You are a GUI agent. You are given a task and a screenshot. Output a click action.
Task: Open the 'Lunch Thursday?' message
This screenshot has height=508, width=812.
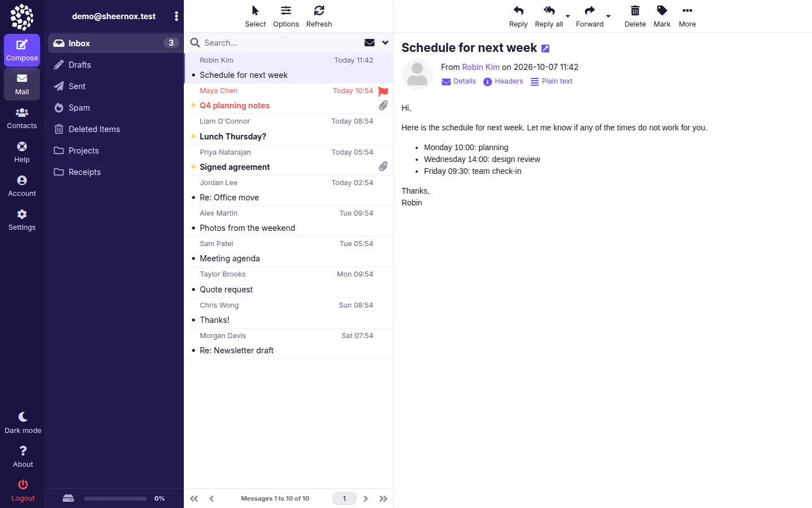288,129
